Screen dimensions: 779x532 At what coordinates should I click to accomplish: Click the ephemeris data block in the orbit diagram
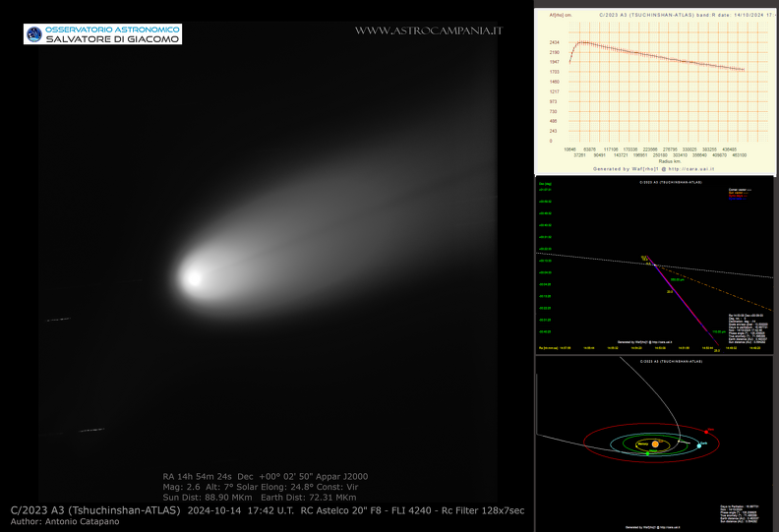740,514
